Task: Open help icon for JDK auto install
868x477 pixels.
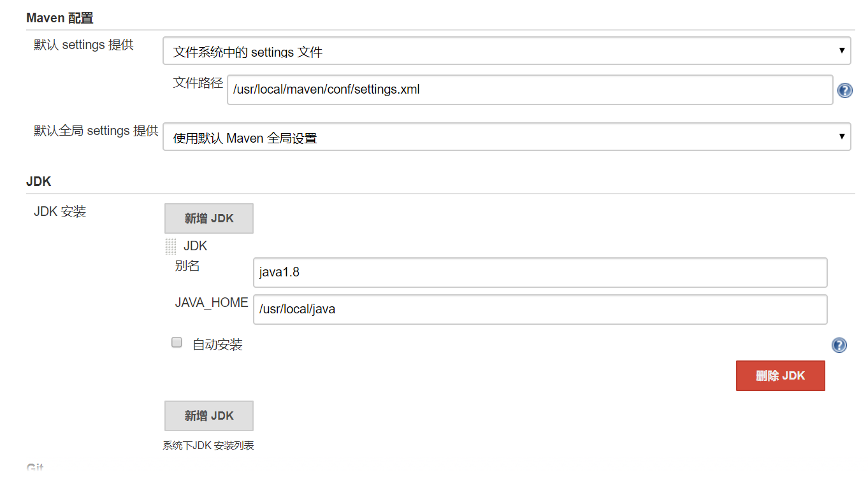Action: pos(839,345)
